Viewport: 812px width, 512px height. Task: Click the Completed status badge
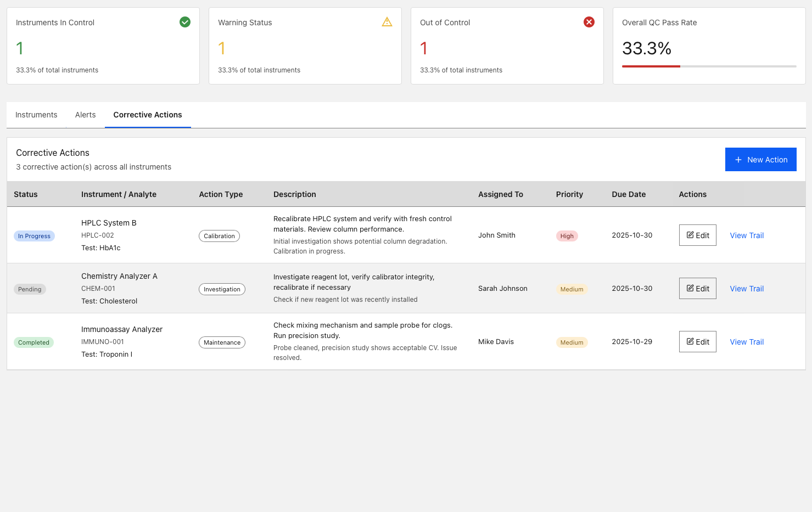[33, 342]
